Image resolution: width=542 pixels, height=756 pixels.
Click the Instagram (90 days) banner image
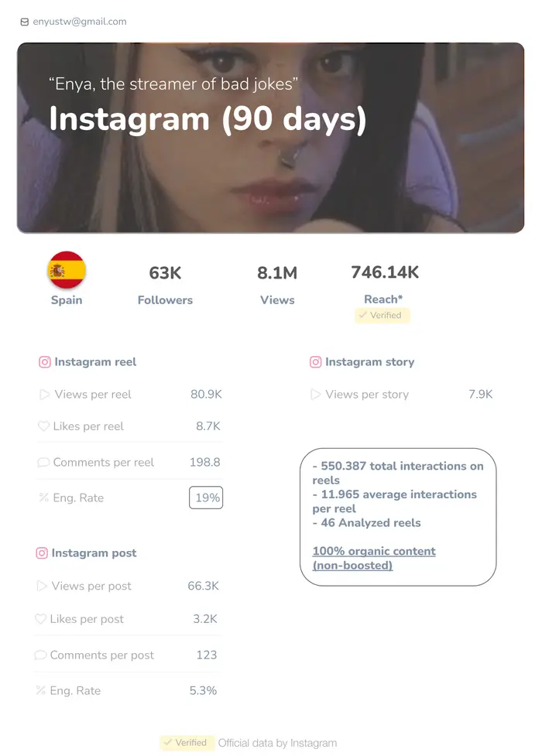click(270, 138)
